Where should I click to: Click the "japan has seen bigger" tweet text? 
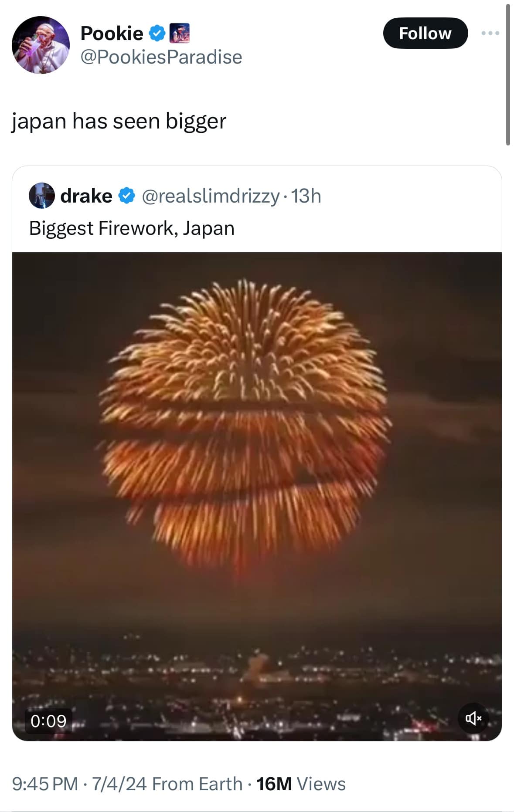119,121
